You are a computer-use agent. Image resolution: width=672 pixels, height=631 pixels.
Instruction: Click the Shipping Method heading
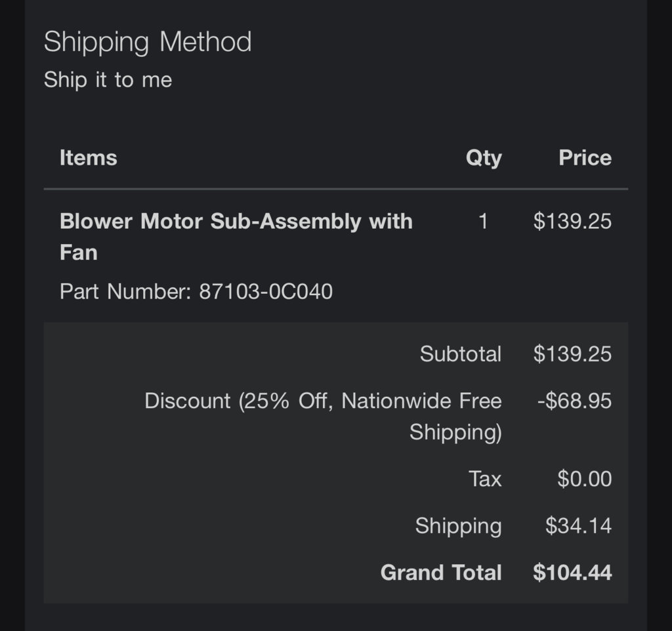[148, 43]
